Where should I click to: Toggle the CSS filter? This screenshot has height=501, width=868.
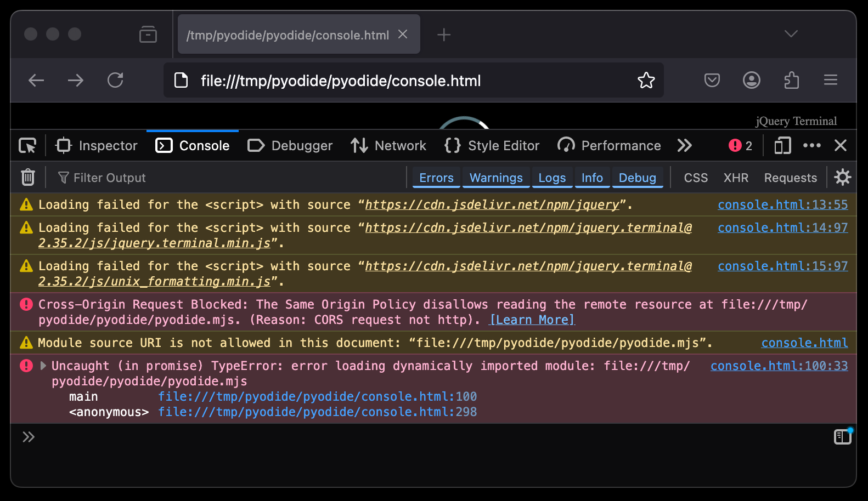click(696, 178)
